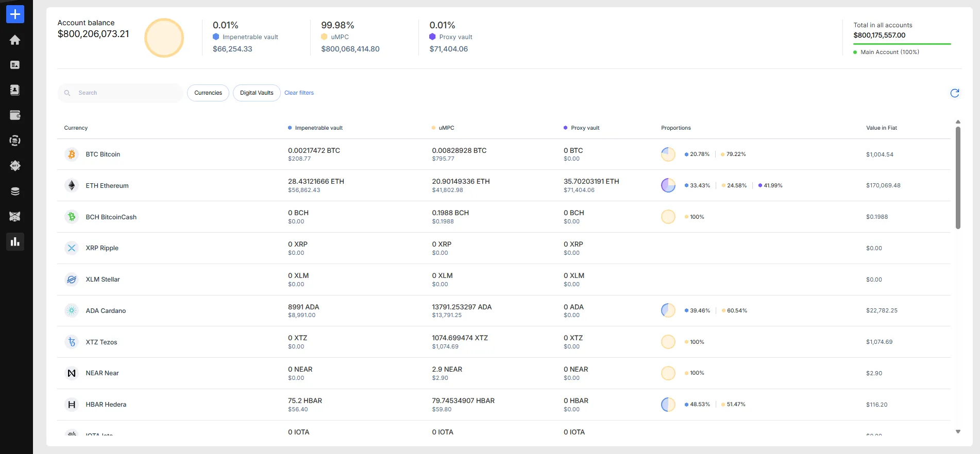
Task: Go to the Home sidebar icon
Action: (x=15, y=40)
